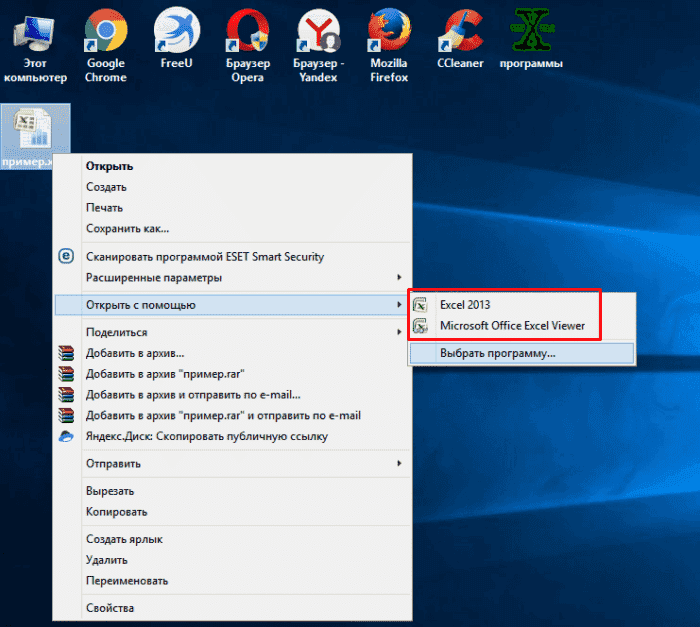Select 'Сканировать программой ESET Smart Security'
Viewport: 700px width, 627px height.
pyautogui.click(x=205, y=256)
